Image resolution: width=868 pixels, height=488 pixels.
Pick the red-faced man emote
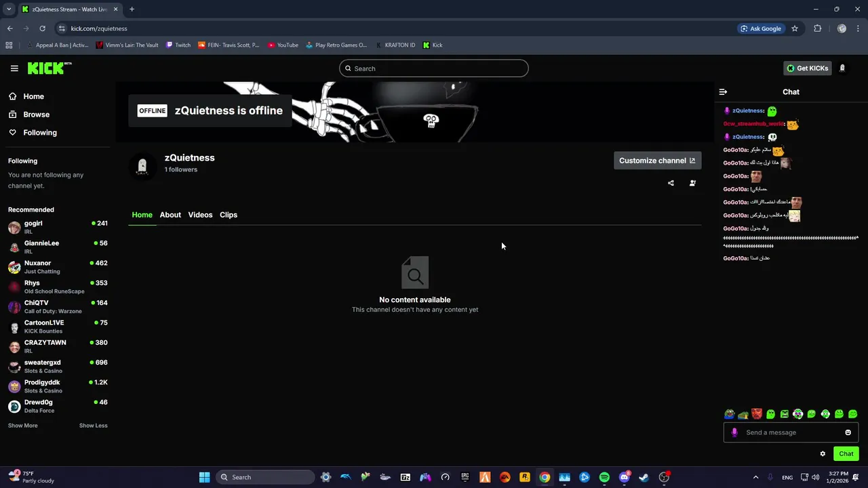(x=757, y=414)
